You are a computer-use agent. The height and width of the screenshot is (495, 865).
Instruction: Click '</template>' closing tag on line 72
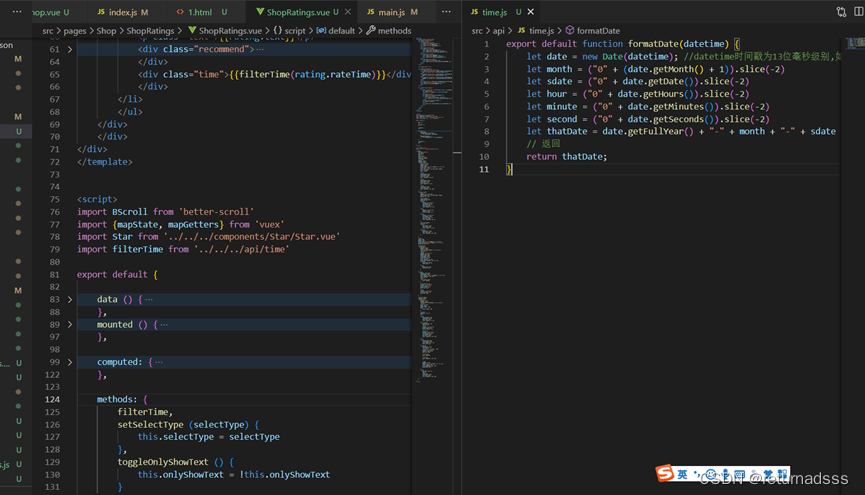[105, 162]
